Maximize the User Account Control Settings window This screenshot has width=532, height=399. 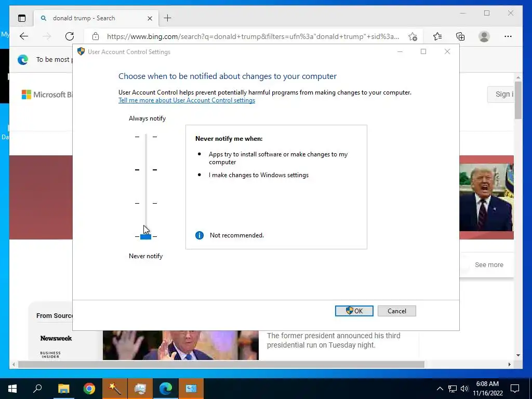point(423,51)
